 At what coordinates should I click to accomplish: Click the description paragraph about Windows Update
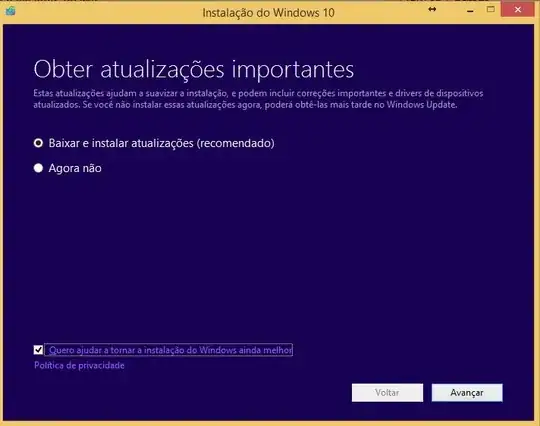(258, 99)
